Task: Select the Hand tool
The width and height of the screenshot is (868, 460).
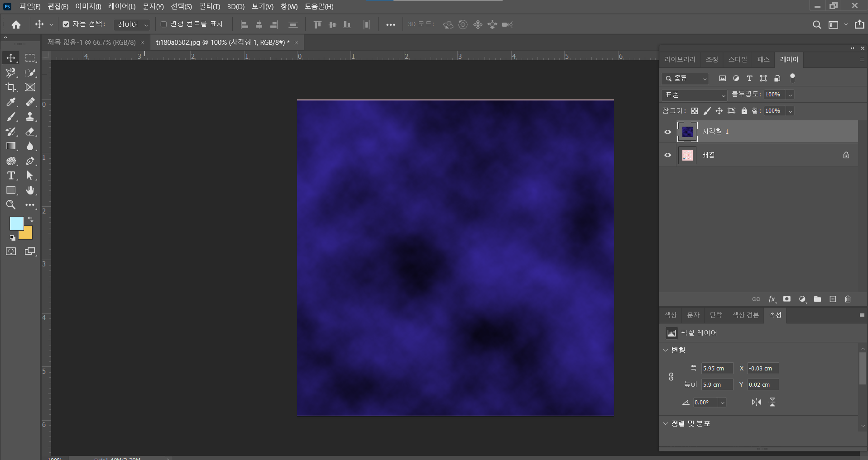Action: tap(30, 190)
